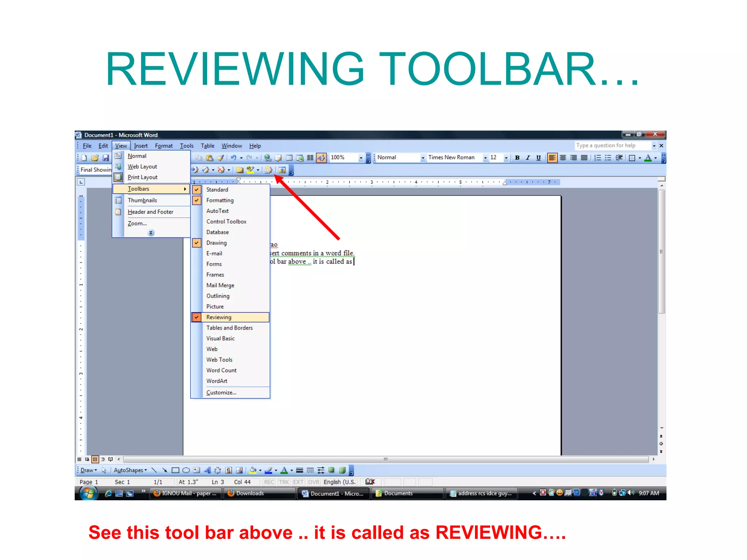Open the font size 12 dropdown
Viewport: 747px width, 560px height.
tap(506, 158)
